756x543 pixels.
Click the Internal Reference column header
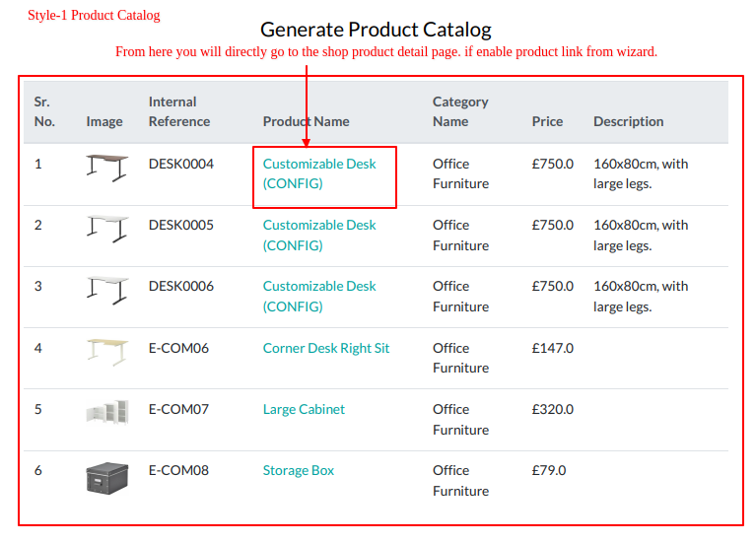pyautogui.click(x=178, y=112)
